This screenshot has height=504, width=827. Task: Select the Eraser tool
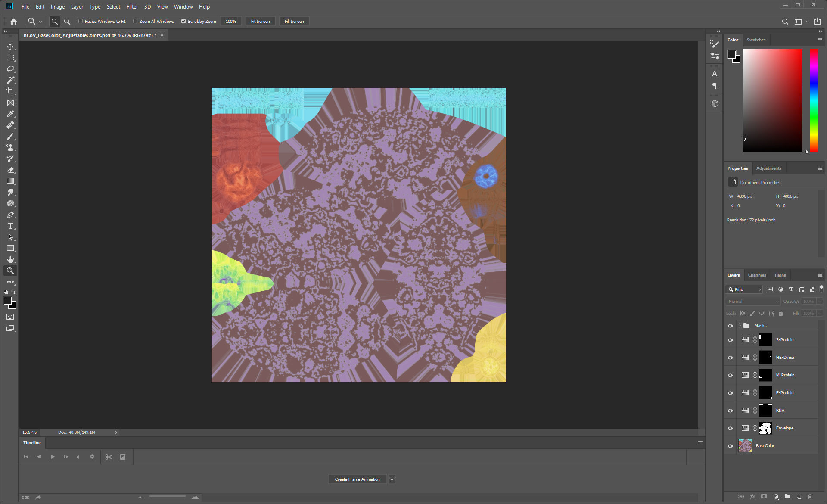(10, 170)
